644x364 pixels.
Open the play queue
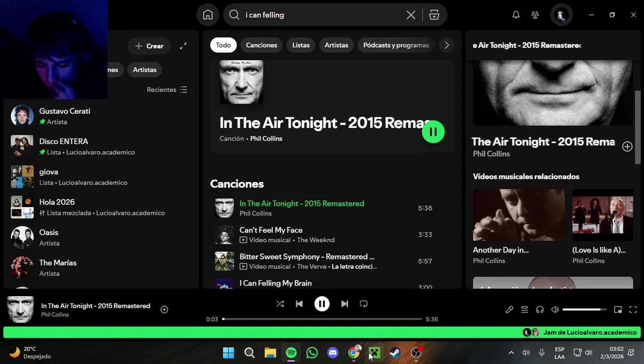tap(524, 309)
